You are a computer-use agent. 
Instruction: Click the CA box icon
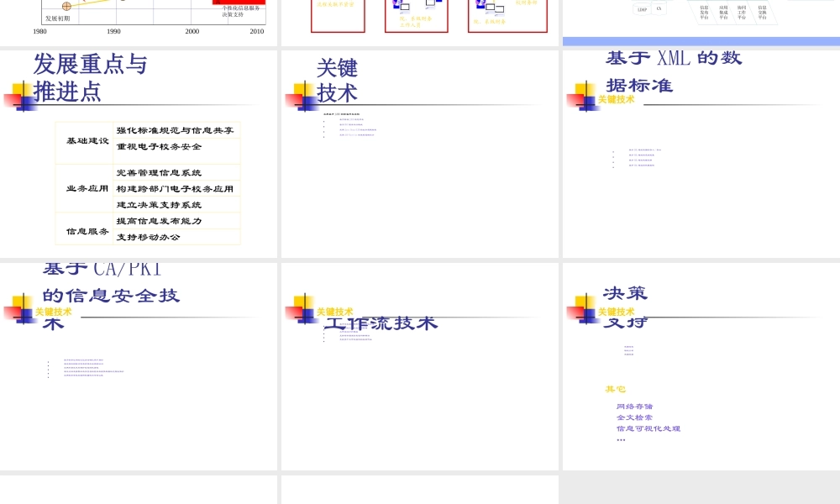click(x=659, y=8)
